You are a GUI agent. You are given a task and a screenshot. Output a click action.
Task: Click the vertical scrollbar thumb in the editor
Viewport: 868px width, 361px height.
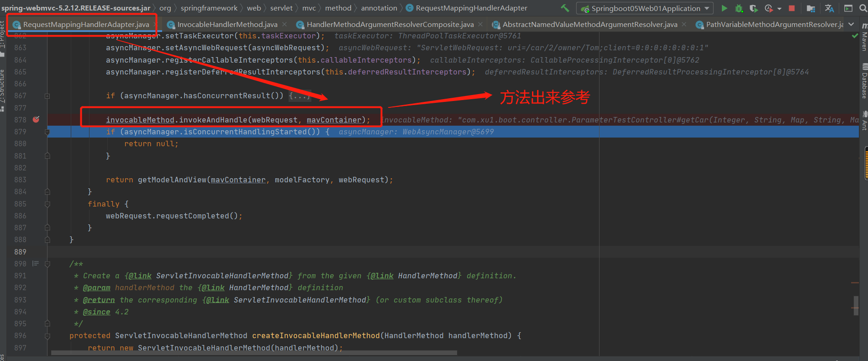[856, 305]
